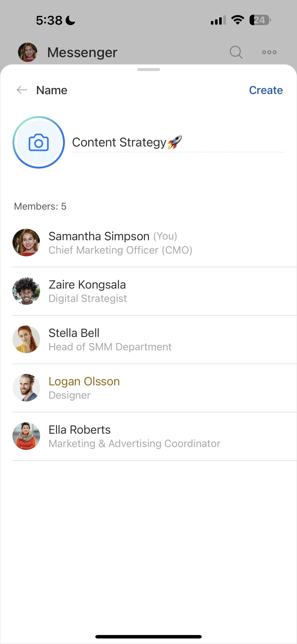Tap the battery indicator in status bar
Image resolution: width=297 pixels, height=644 pixels.
pos(260,20)
